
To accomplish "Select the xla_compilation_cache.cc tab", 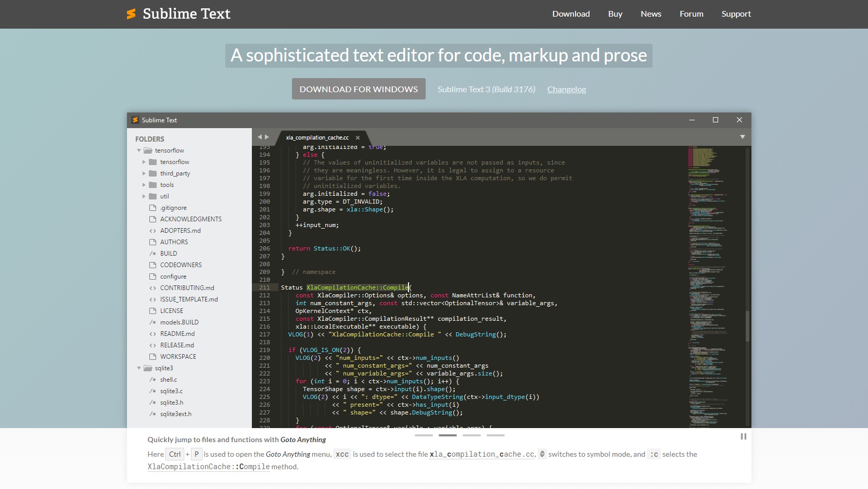I will coord(317,137).
